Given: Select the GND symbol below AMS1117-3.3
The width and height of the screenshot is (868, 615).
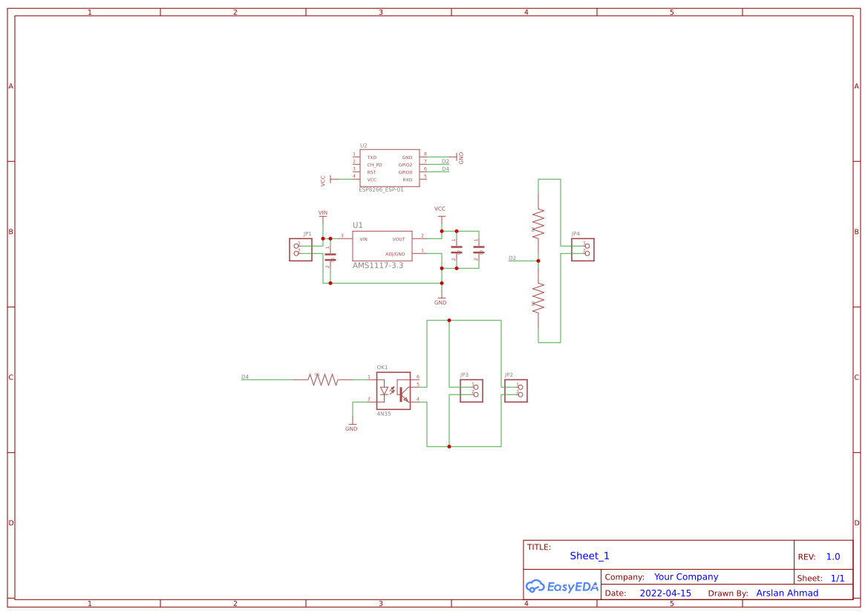Looking at the screenshot, I should click(440, 299).
